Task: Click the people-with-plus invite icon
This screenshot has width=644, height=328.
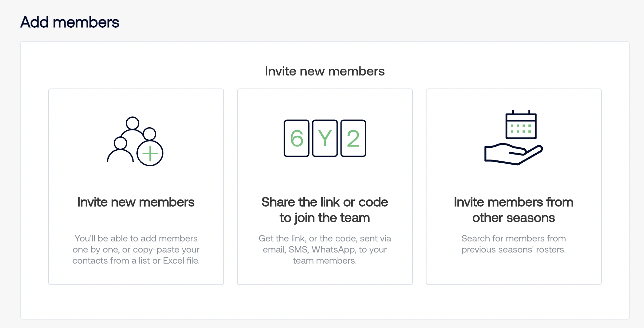Action: (x=135, y=141)
